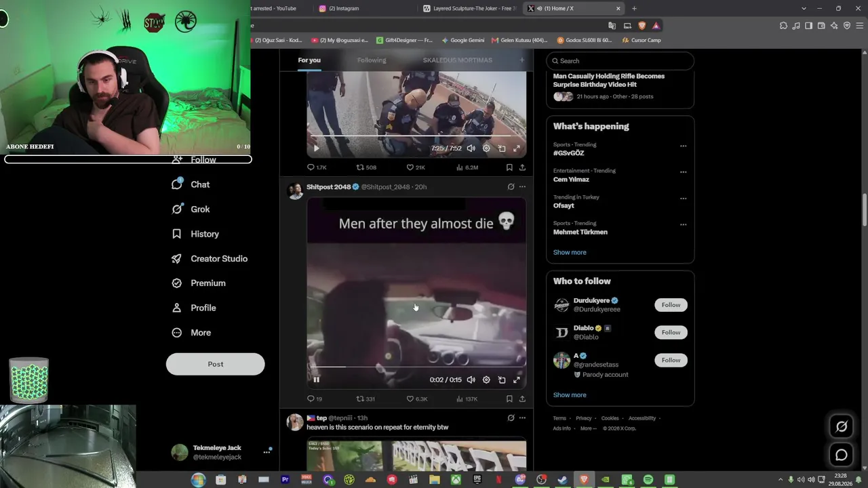868x488 pixels.
Task: Open History in the X sidebar
Action: 195,234
